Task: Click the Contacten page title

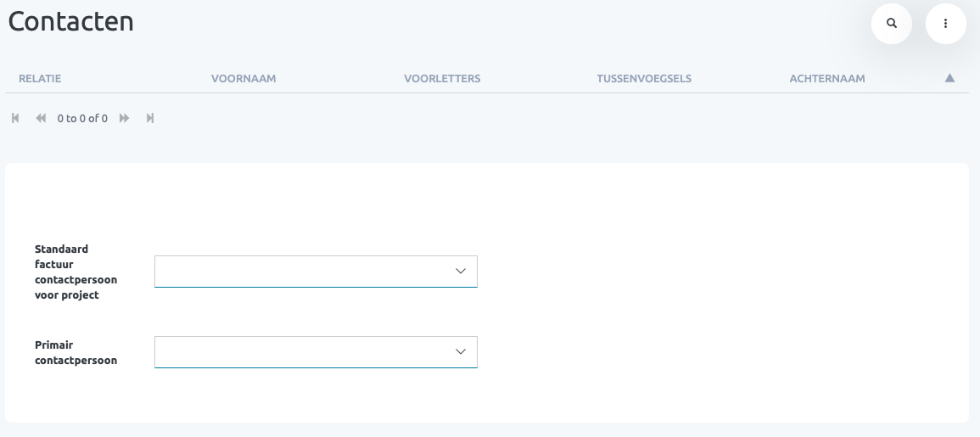Action: (71, 21)
